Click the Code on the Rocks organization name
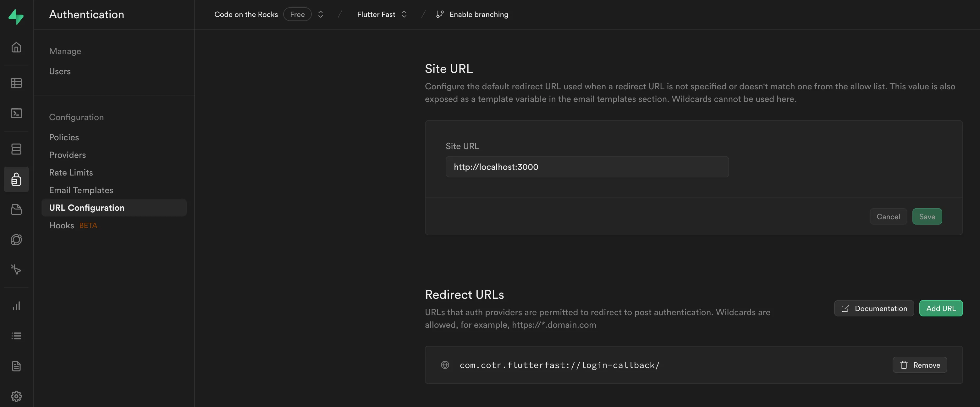The height and width of the screenshot is (407, 980). click(246, 14)
